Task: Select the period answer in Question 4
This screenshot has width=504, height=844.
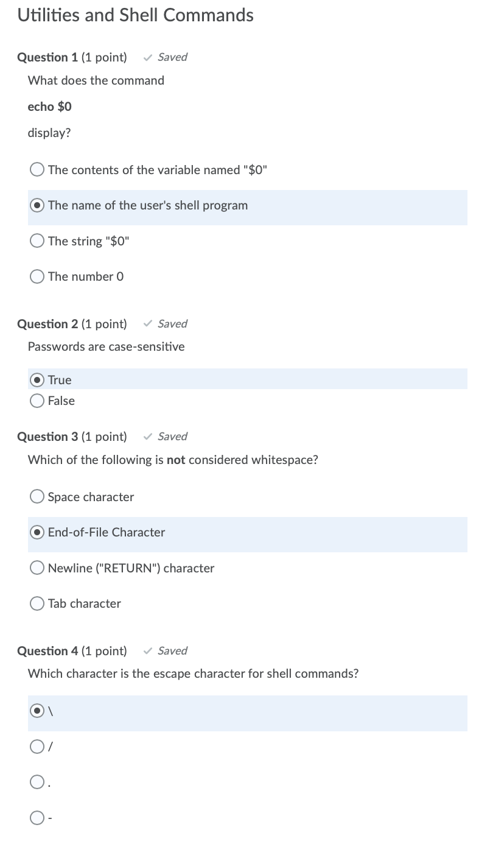Action: tap(37, 781)
